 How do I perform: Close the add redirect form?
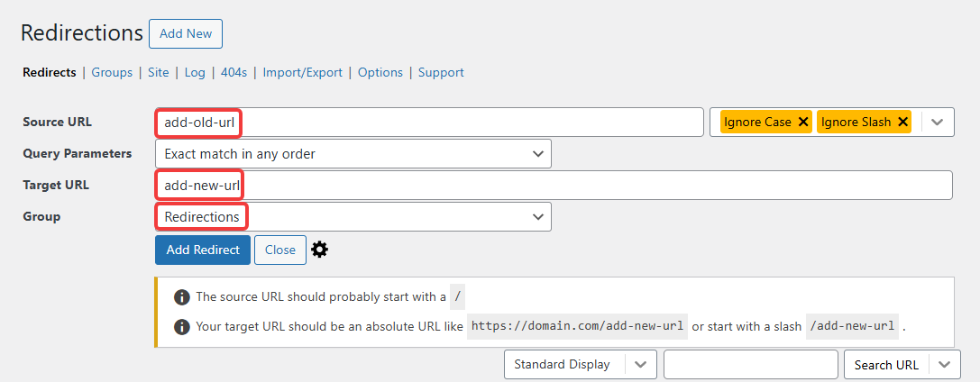click(x=280, y=250)
